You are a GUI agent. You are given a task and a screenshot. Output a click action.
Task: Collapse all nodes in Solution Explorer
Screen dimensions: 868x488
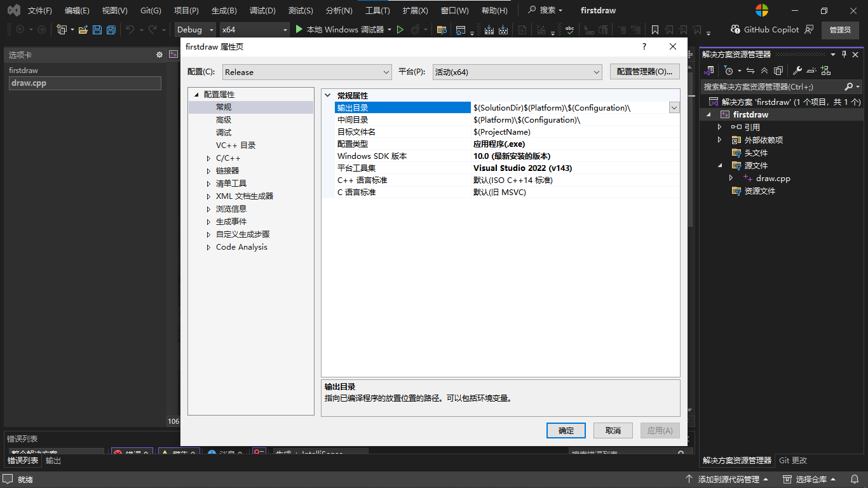coord(764,71)
